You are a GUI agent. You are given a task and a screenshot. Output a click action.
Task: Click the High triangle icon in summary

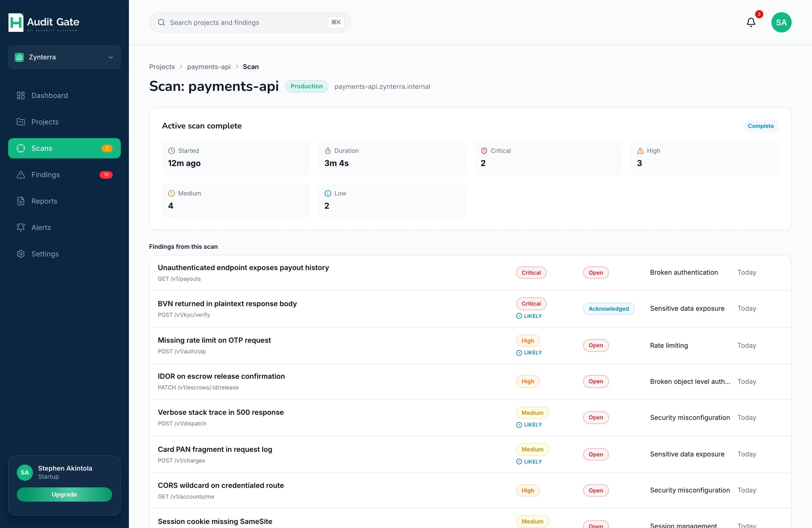[640, 151]
